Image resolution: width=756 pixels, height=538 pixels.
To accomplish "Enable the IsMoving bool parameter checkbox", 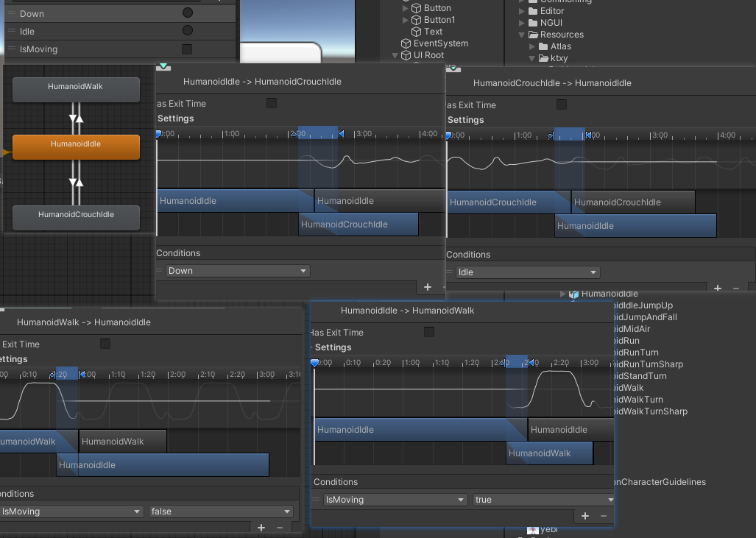I will 187,49.
